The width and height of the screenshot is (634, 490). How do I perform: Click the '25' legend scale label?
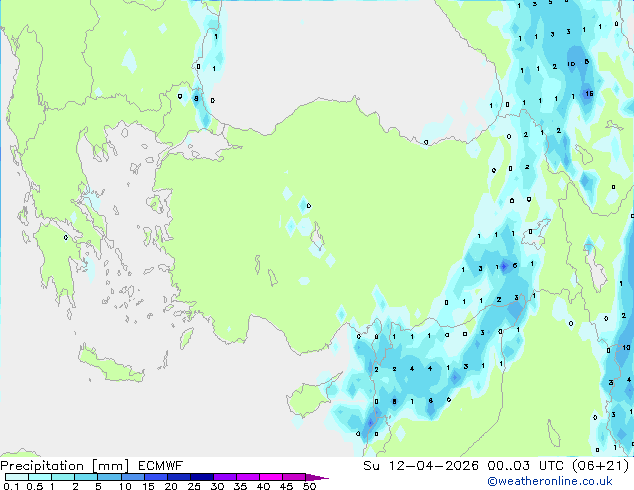pos(194,486)
